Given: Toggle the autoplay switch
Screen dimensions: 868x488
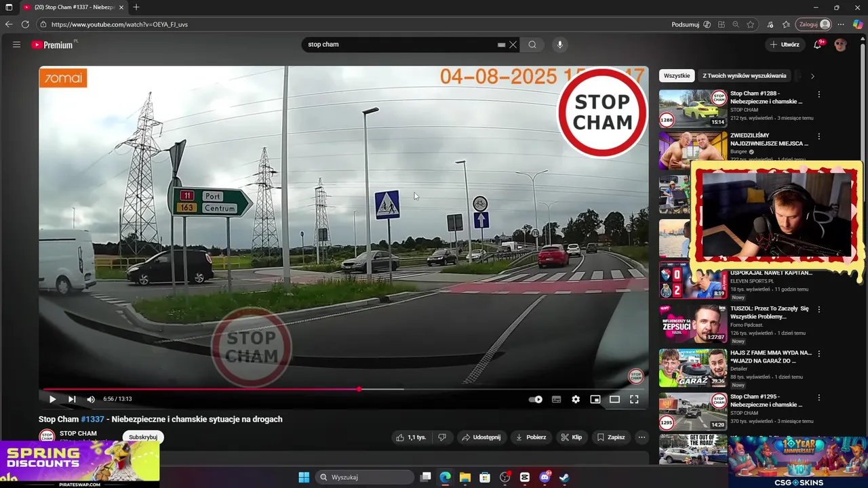Looking at the screenshot, I should click(x=536, y=399).
